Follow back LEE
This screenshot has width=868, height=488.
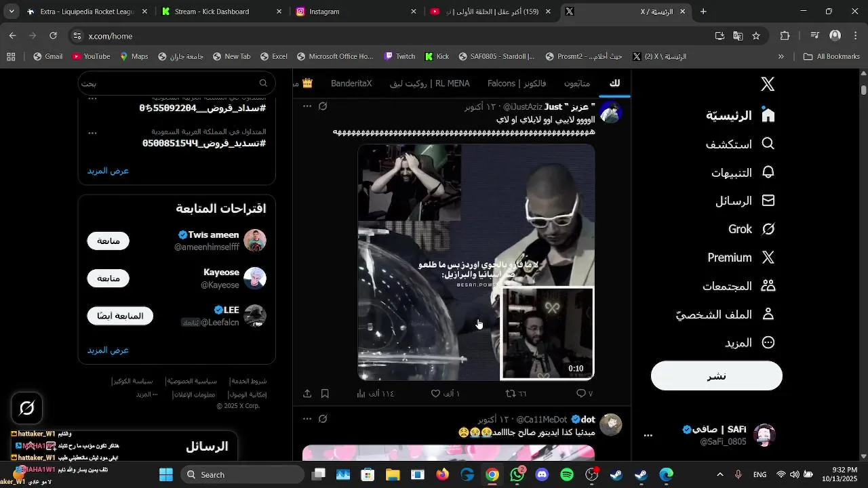click(120, 316)
